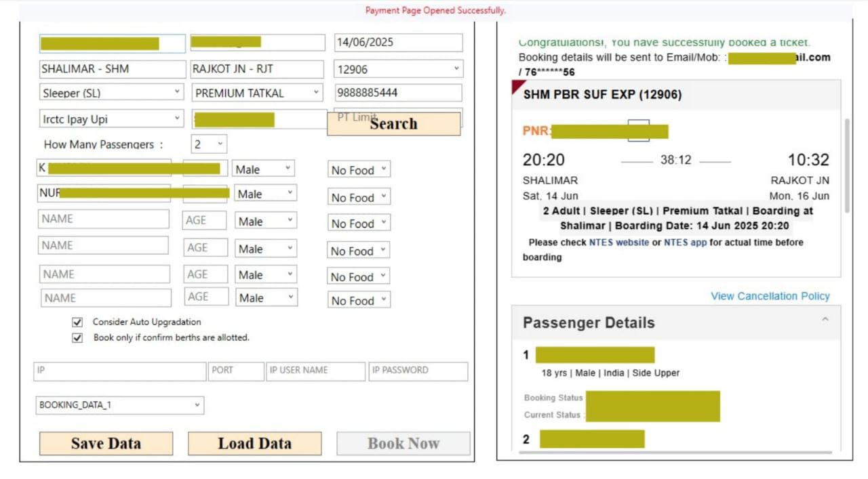Viewport: 868px width, 479px height.
Task: Click the IP PASSWORD field
Action: click(418, 371)
